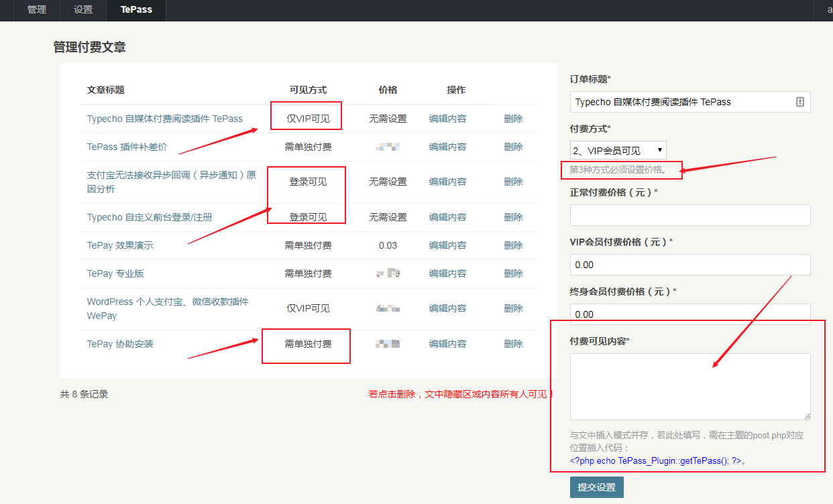Open the 设置 menu
833x504 pixels.
coord(83,10)
